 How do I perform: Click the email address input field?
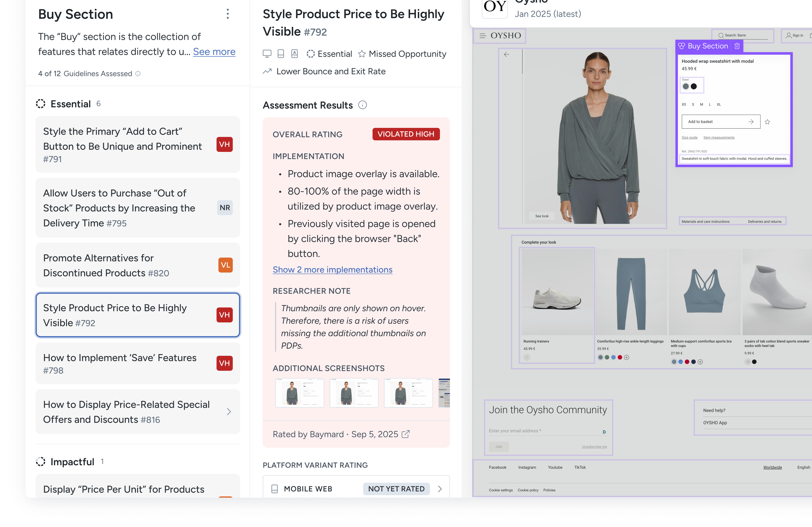click(x=548, y=431)
